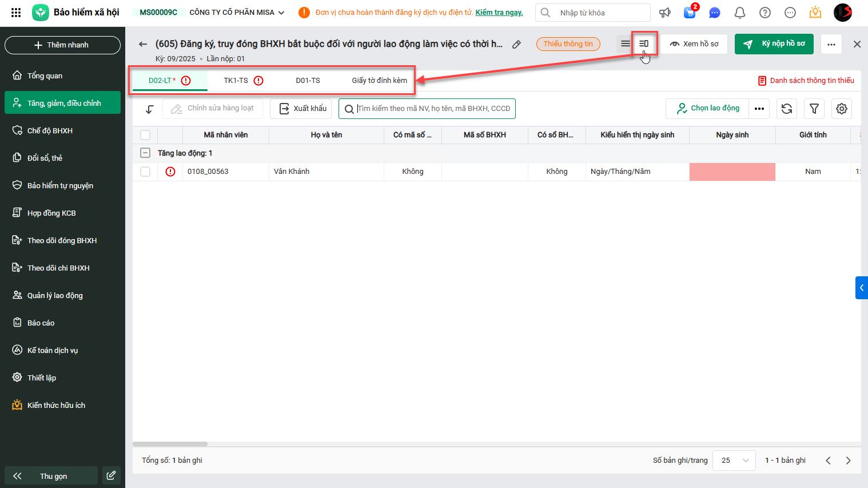The width and height of the screenshot is (868, 488).
Task: Open Kiến thức hữu ích sidebar item
Action: (x=62, y=405)
